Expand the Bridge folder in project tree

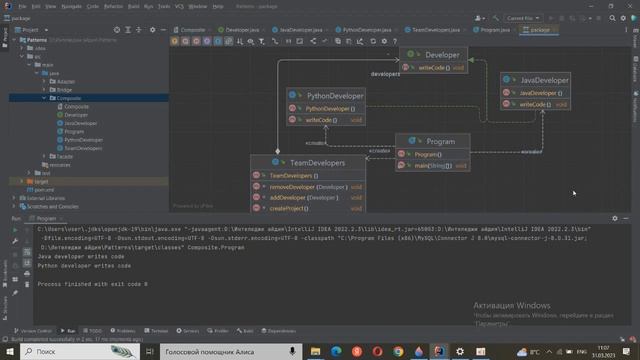(44, 90)
